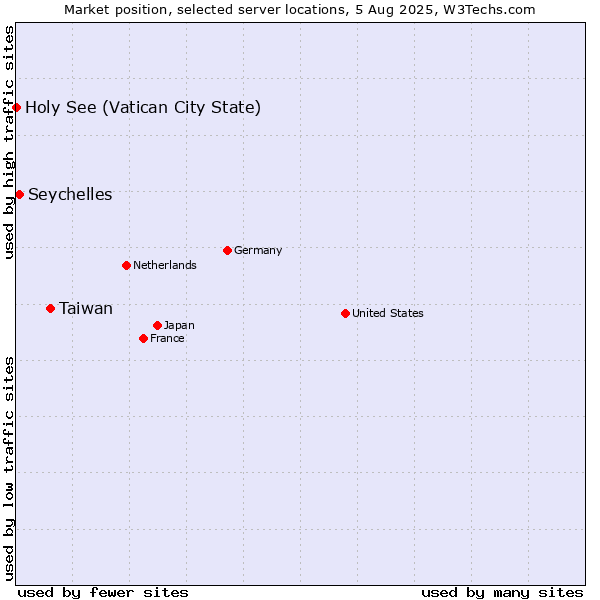The height and width of the screenshot is (600, 600).
Task: Select the Netherlands data point marker
Action: point(127,266)
